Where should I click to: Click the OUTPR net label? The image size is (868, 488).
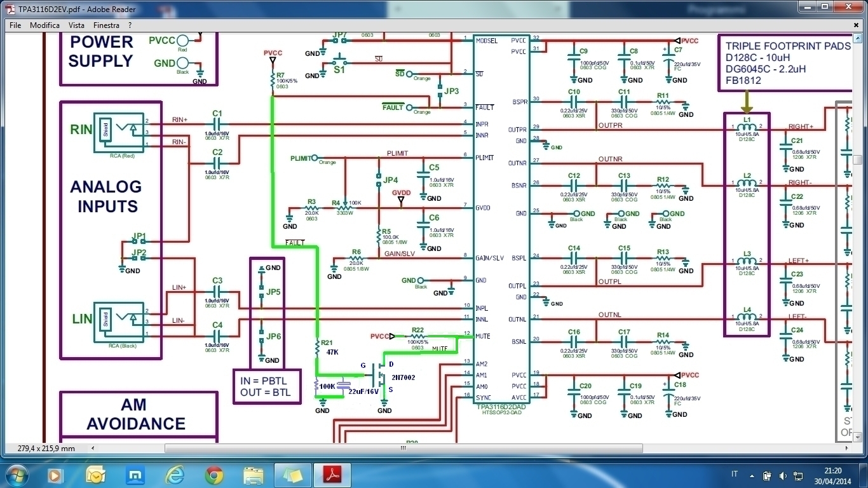610,125
